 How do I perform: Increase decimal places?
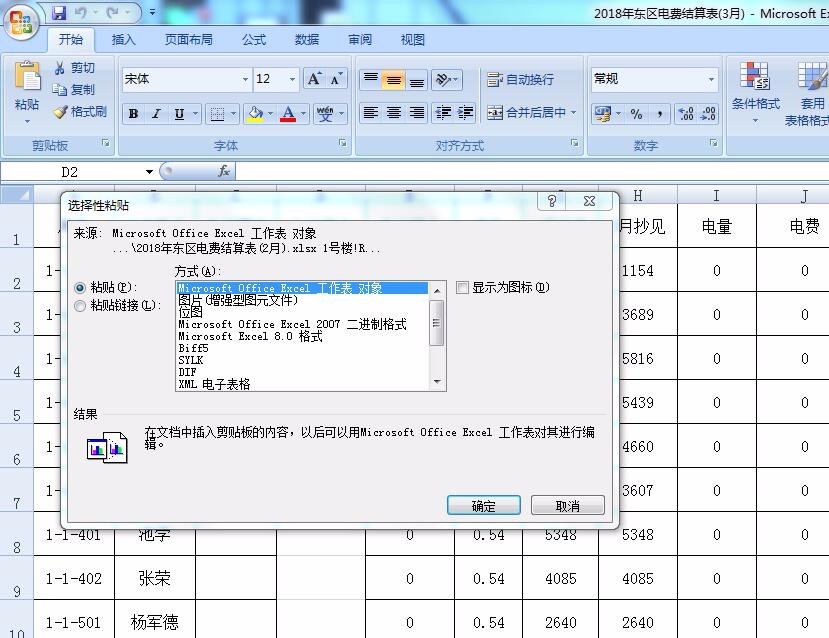coord(686,114)
